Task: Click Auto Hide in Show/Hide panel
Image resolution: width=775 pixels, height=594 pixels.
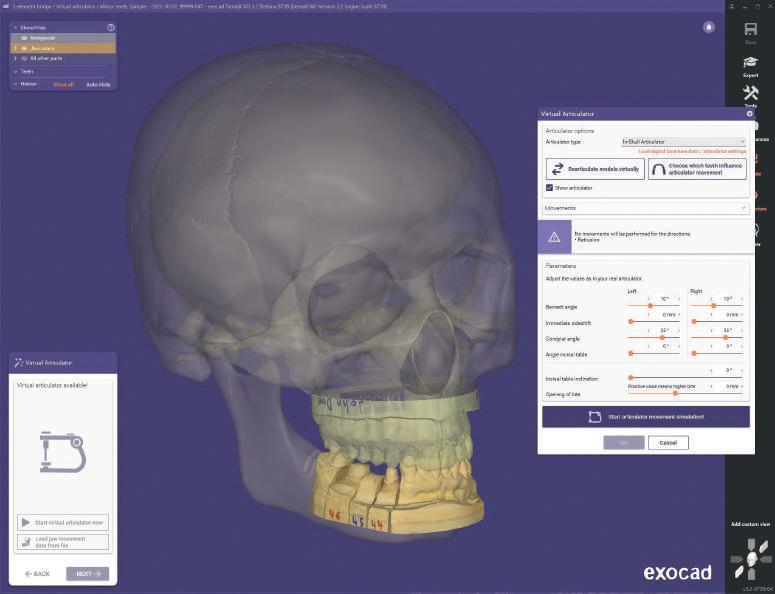Action: [x=98, y=85]
